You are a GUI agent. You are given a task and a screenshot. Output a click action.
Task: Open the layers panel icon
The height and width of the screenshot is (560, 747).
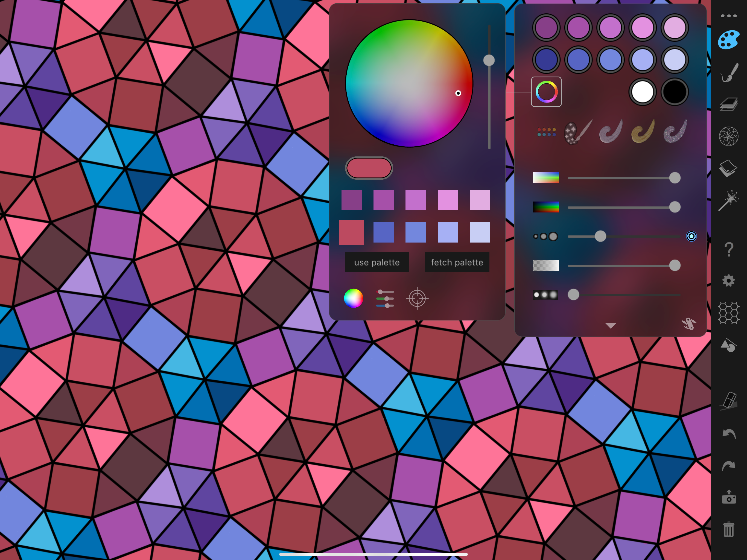(x=728, y=104)
